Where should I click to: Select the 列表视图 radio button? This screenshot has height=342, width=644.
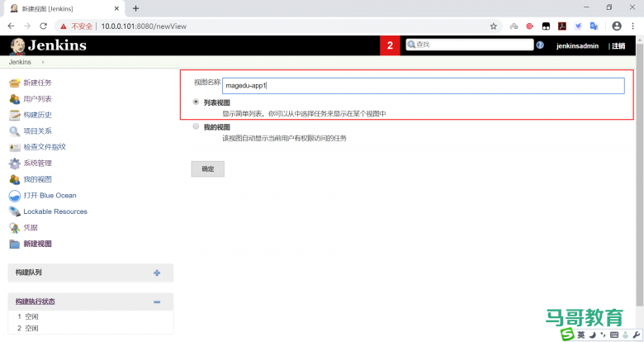[196, 102]
